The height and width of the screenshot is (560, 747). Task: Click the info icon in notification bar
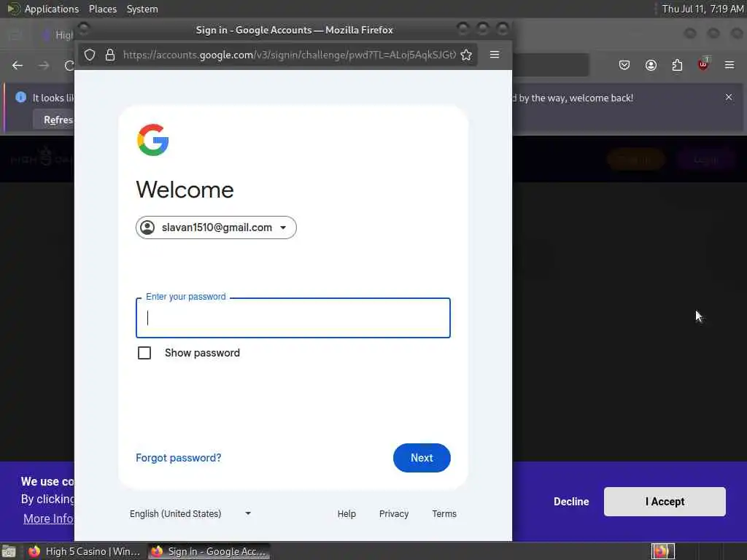pyautogui.click(x=20, y=97)
